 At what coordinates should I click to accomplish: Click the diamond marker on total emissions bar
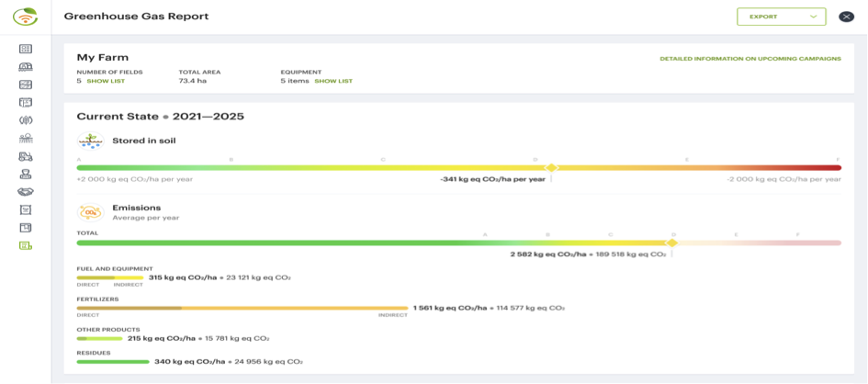coord(672,243)
